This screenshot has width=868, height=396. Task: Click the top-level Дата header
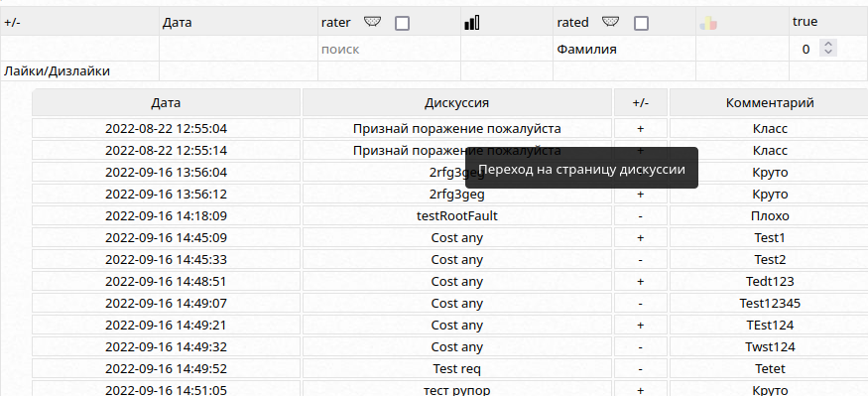point(178,23)
